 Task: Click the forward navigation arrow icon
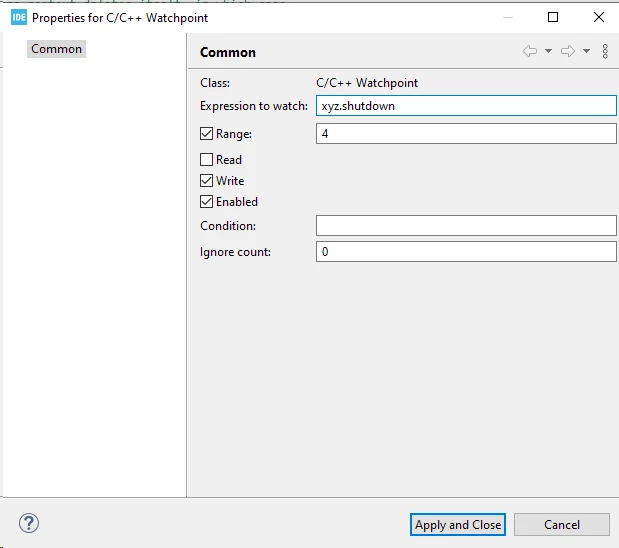tap(568, 51)
